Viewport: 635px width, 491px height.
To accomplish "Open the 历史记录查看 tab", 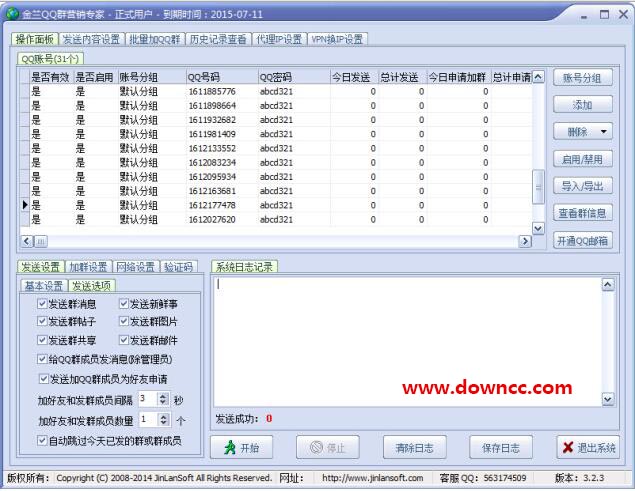I will pos(218,39).
